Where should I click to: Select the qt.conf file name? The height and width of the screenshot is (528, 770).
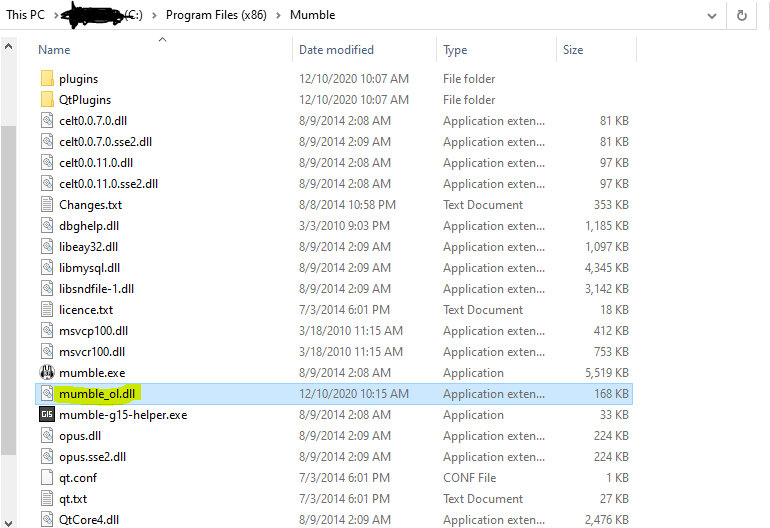point(78,478)
